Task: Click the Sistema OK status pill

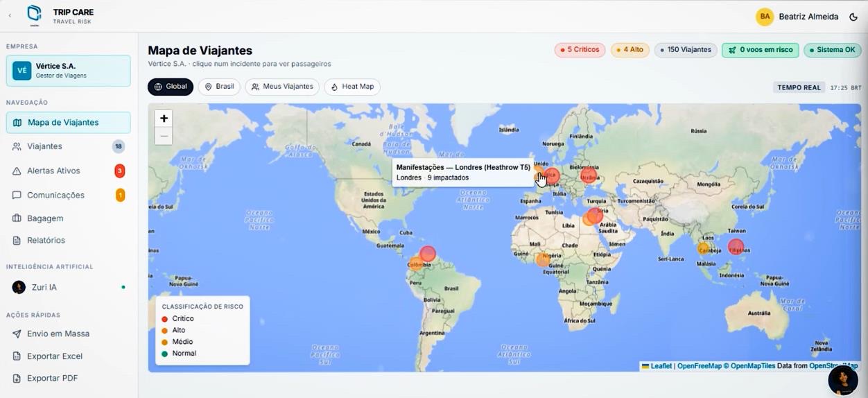Action: pos(833,50)
